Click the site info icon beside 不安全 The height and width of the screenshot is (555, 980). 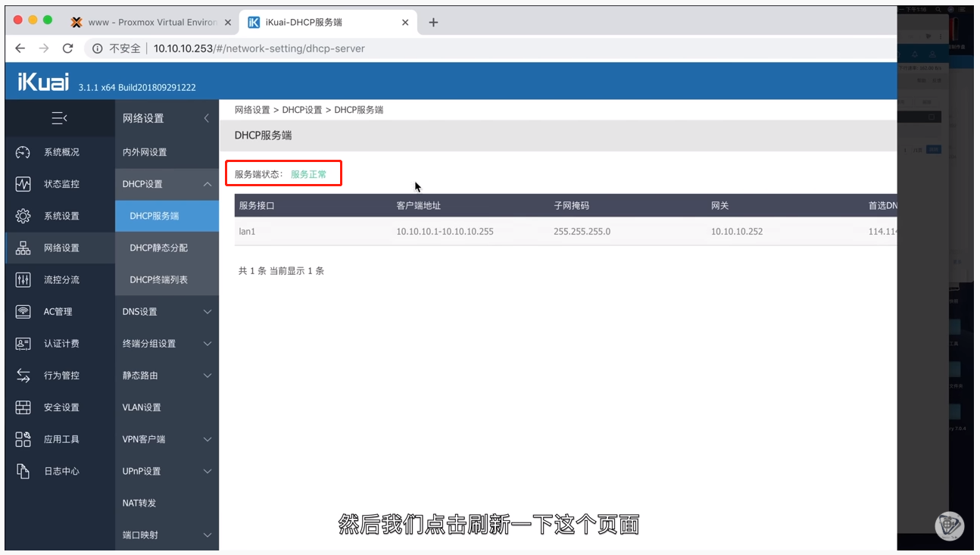point(98,48)
